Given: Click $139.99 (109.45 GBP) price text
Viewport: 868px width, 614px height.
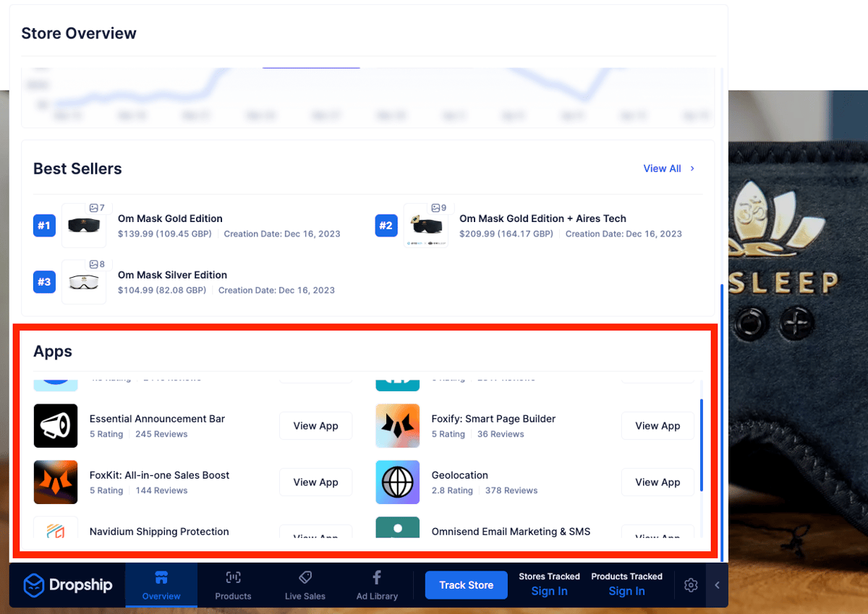Looking at the screenshot, I should pyautogui.click(x=165, y=234).
